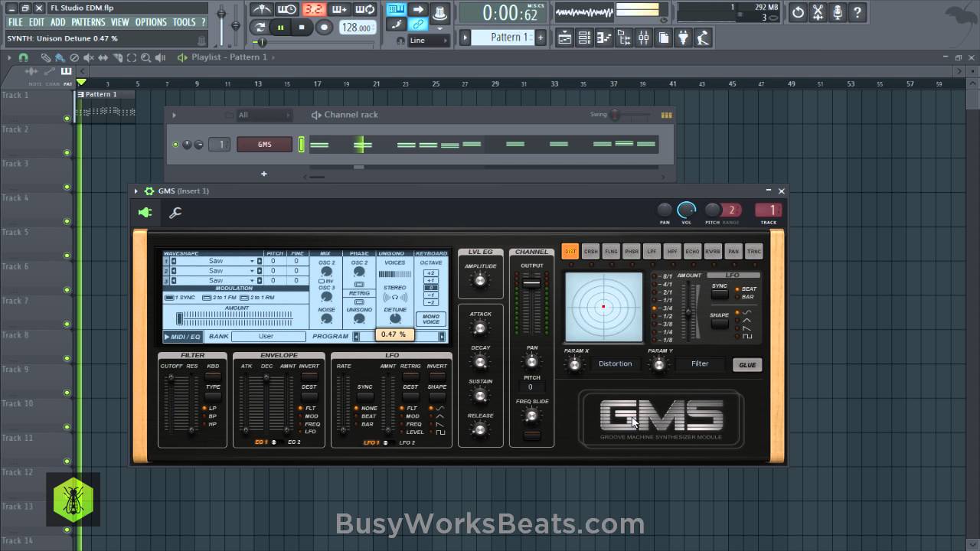Enable 2 to 1 FM modulation checkbox

click(x=207, y=298)
